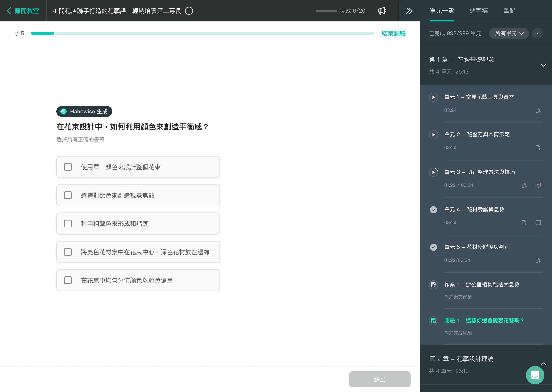Open 所有單元 filter dropdown
Image resolution: width=552 pixels, height=392 pixels.
tap(509, 33)
